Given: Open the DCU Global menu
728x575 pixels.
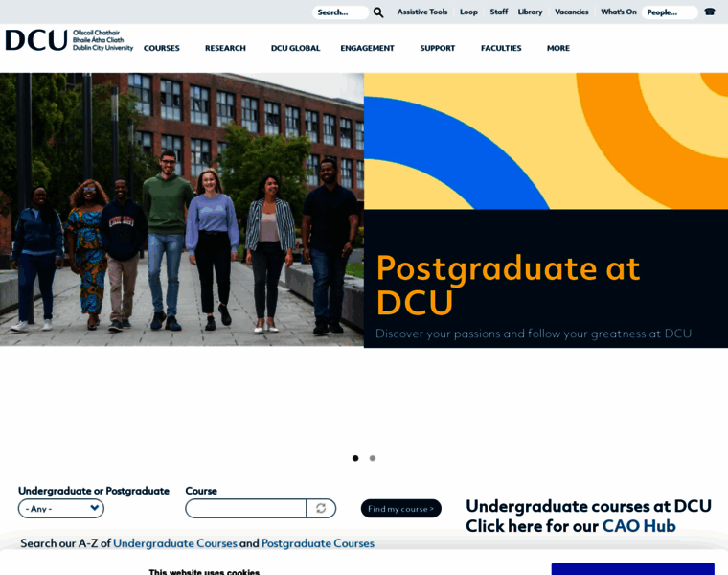Looking at the screenshot, I should 295,48.
